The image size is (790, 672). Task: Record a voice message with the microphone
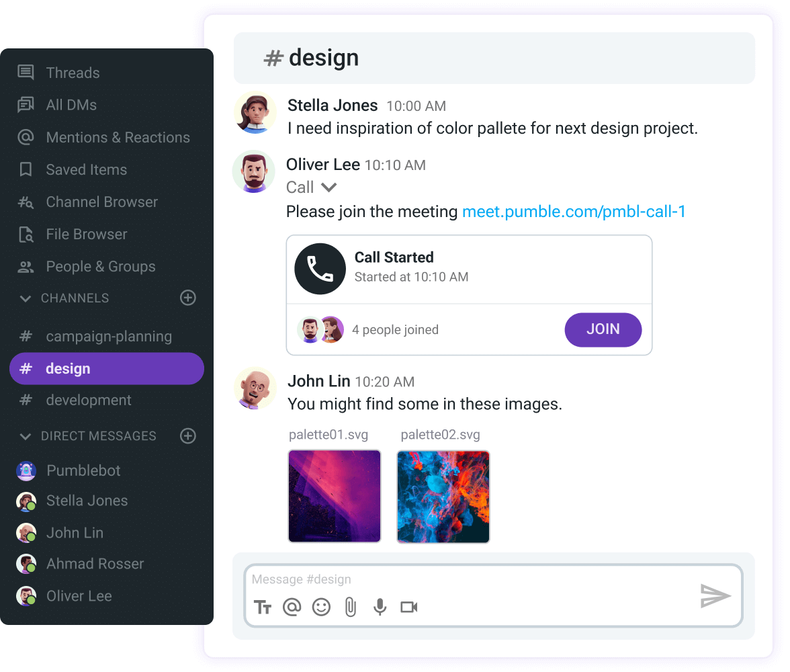pos(380,607)
